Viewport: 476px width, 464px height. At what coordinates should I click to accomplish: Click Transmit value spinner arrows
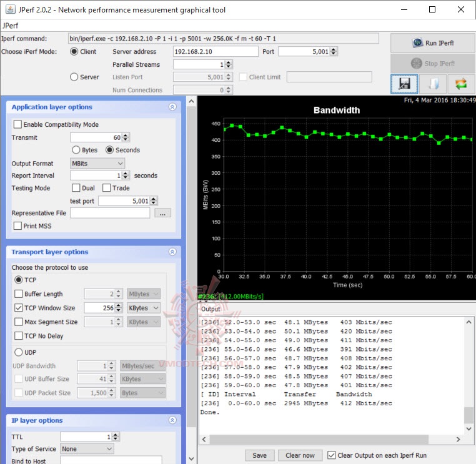(x=126, y=137)
